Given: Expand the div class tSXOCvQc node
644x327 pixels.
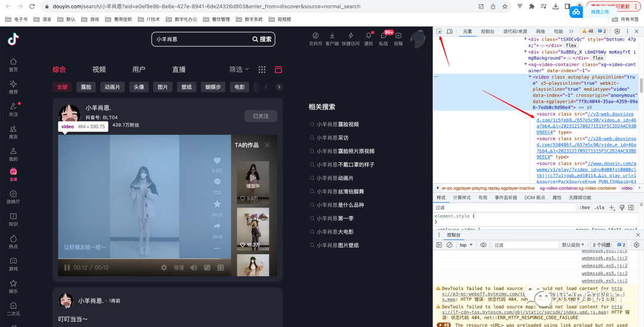Looking at the screenshot, I should 526,39.
